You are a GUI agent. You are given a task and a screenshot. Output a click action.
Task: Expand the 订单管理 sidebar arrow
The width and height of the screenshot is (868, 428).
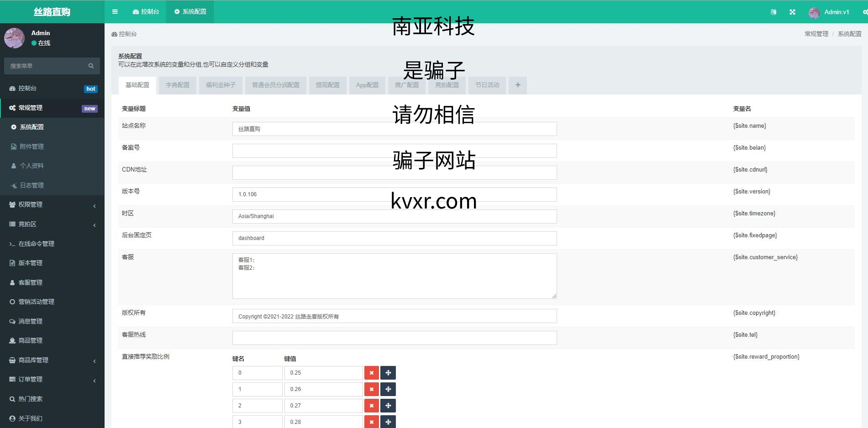coord(95,380)
